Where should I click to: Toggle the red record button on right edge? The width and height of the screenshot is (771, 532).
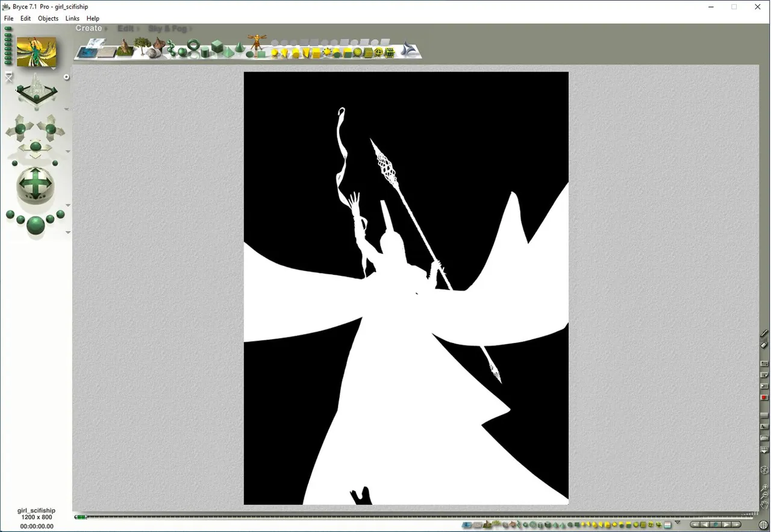coord(764,398)
